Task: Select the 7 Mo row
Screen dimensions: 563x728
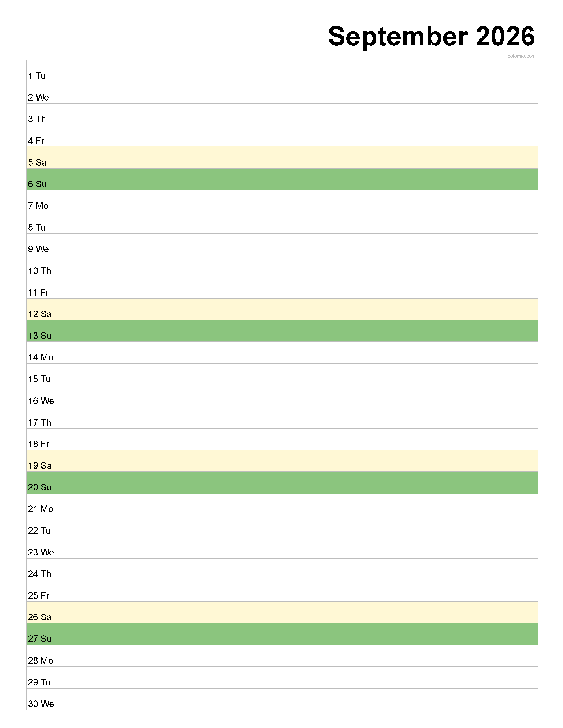Action: point(282,201)
